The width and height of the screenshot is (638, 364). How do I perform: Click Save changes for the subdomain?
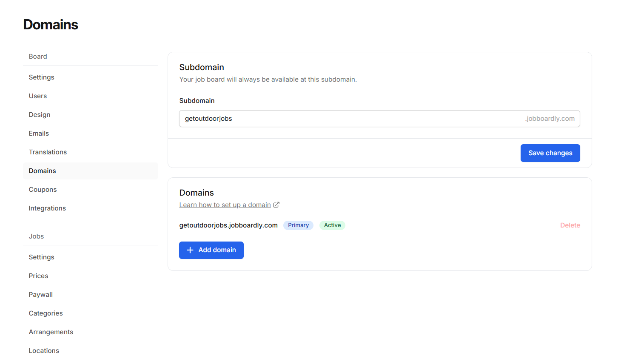point(550,153)
